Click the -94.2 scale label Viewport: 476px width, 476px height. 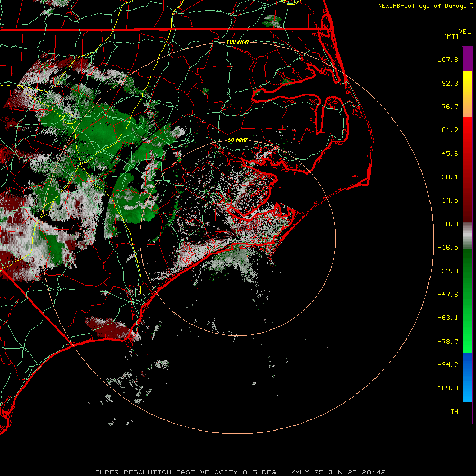[448, 364]
